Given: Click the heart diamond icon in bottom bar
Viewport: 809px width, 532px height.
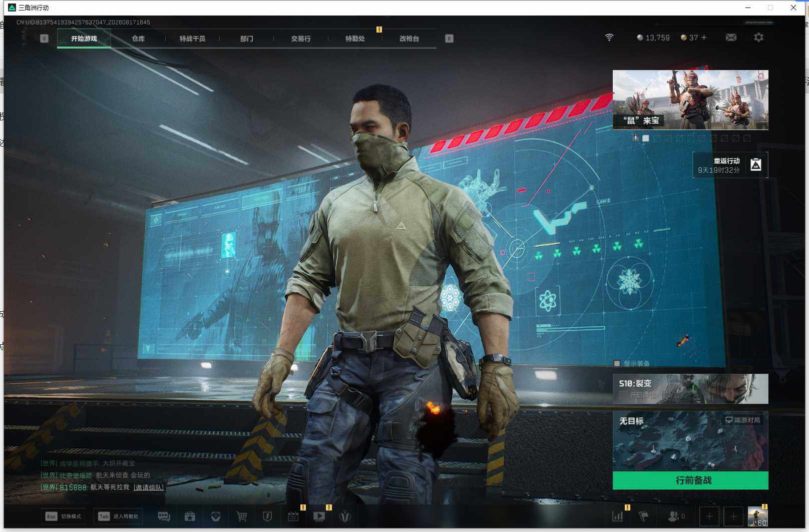Looking at the screenshot, I should click(216, 516).
